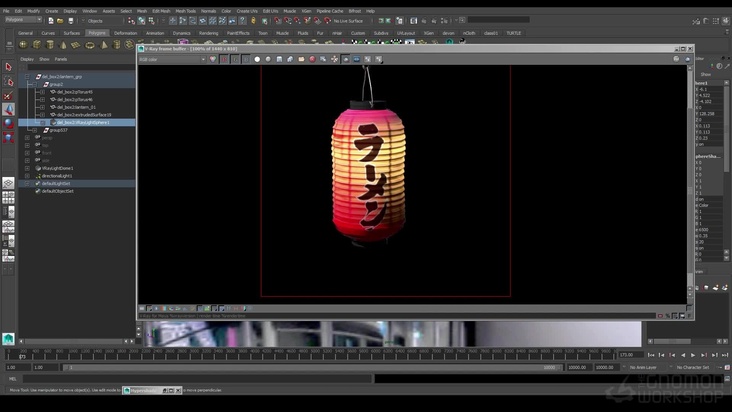Click the heart icon in V-Ray frame buffer
732x412 pixels.
(x=213, y=59)
